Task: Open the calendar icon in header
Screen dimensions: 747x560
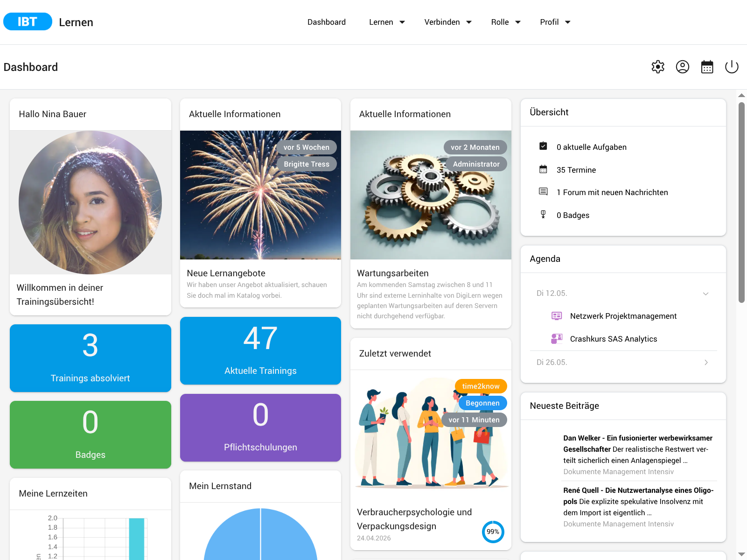Action: coord(707,67)
